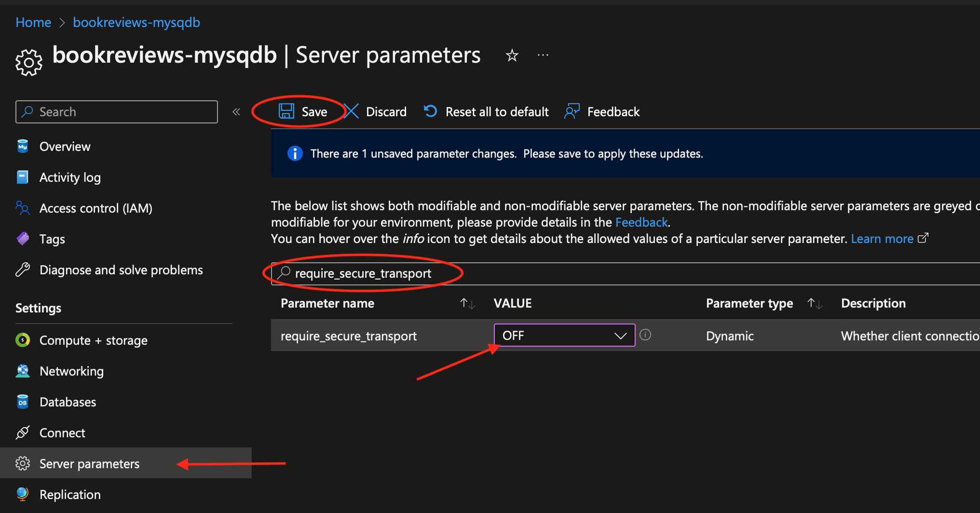Open Diagnose and solve problems
Viewport: 980px width, 513px height.
[121, 270]
